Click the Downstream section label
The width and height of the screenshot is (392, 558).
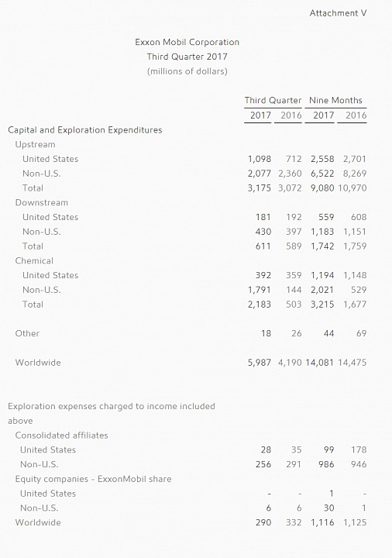click(x=42, y=202)
